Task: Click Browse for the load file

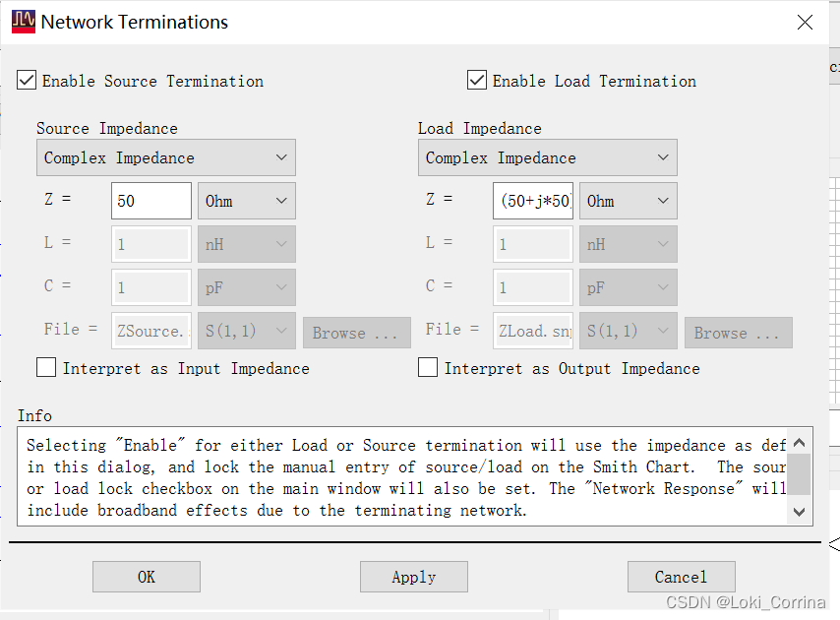Action: (739, 333)
